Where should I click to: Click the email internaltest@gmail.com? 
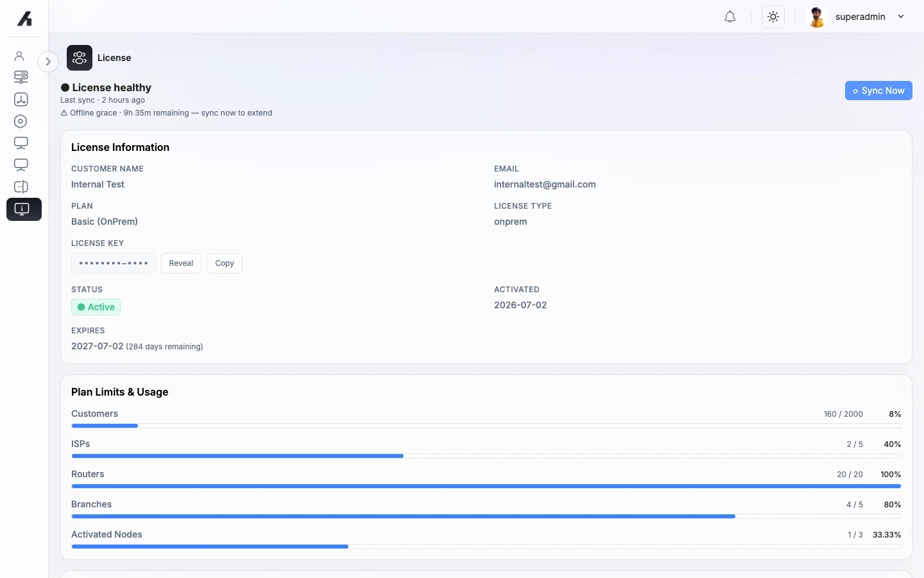pyautogui.click(x=545, y=184)
